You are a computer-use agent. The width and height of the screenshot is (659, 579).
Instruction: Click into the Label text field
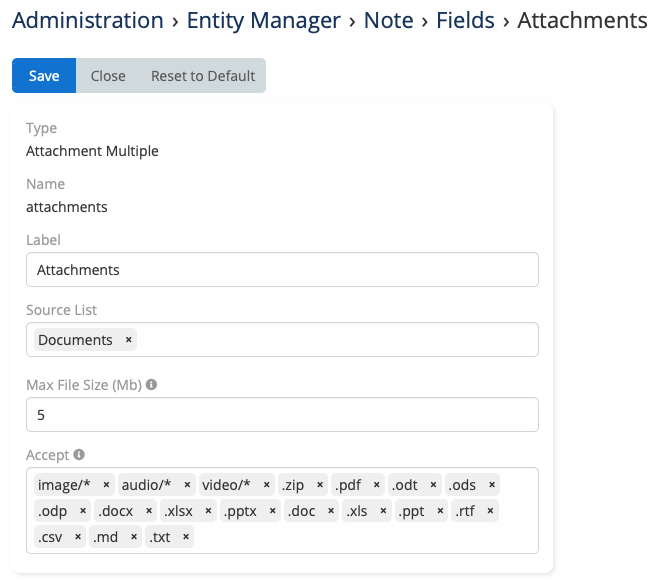click(x=282, y=270)
